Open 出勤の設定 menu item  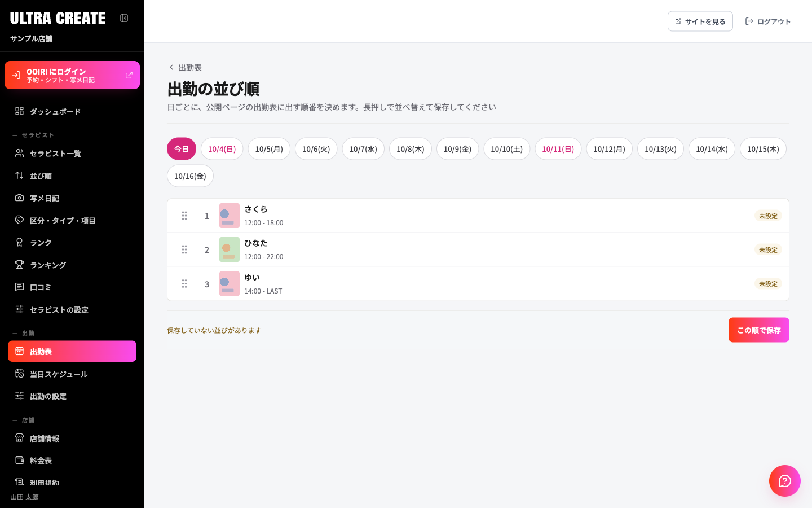pos(72,396)
